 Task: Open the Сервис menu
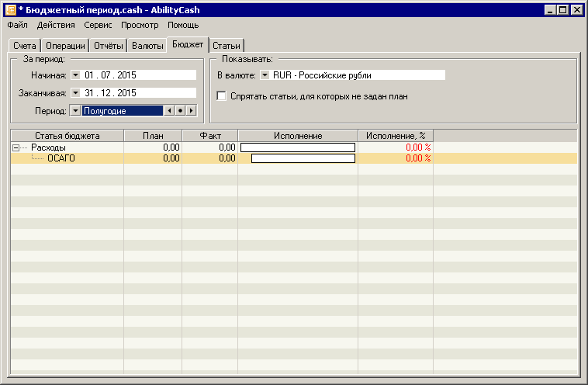pos(98,25)
